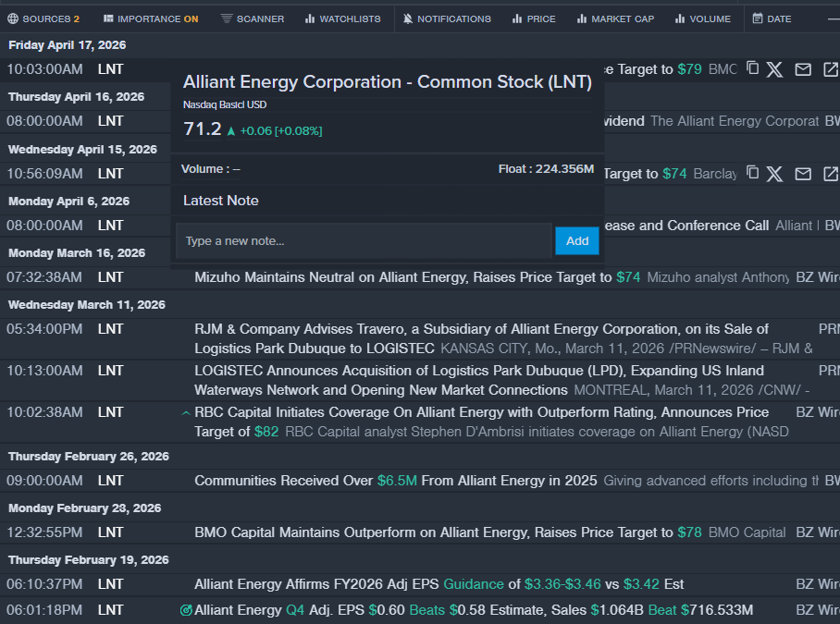The height and width of the screenshot is (624, 840).
Task: Copy the BMO $79 price target headline
Action: [x=751, y=68]
